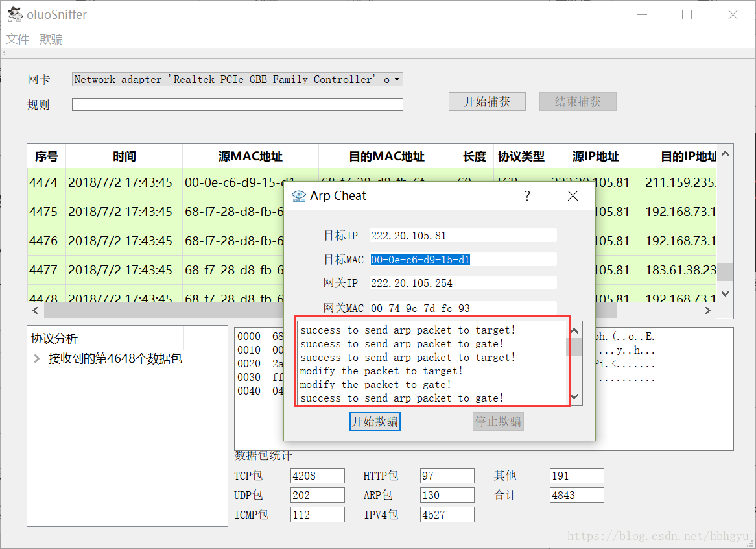Click the 协议类型 column header
756x549 pixels.
tap(521, 156)
